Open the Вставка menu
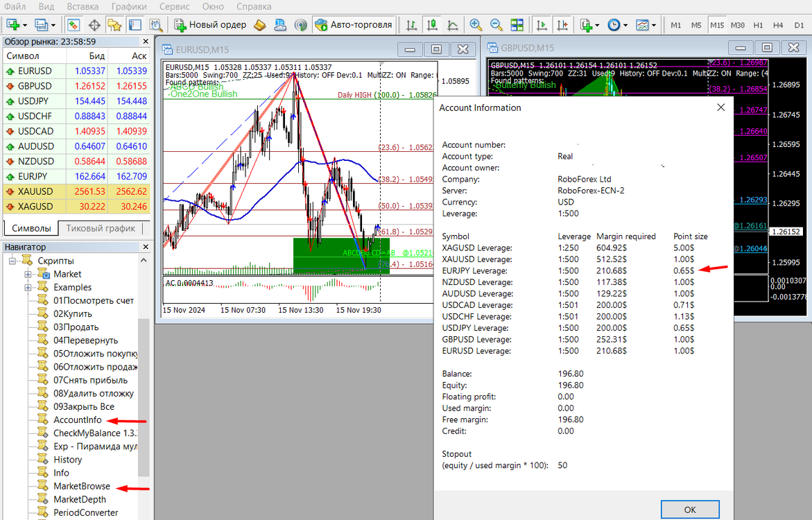 (83, 6)
